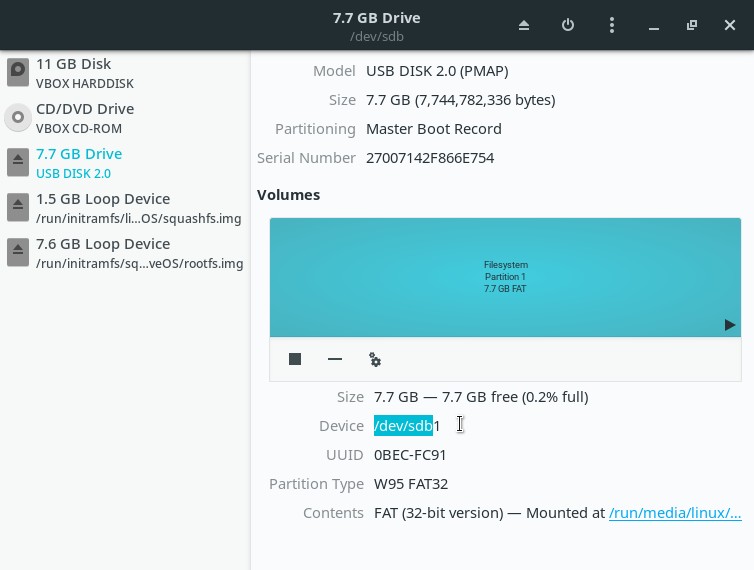This screenshot has height=570, width=754.
Task: Click the CD/DVD Drive disc icon
Action: tap(18, 117)
